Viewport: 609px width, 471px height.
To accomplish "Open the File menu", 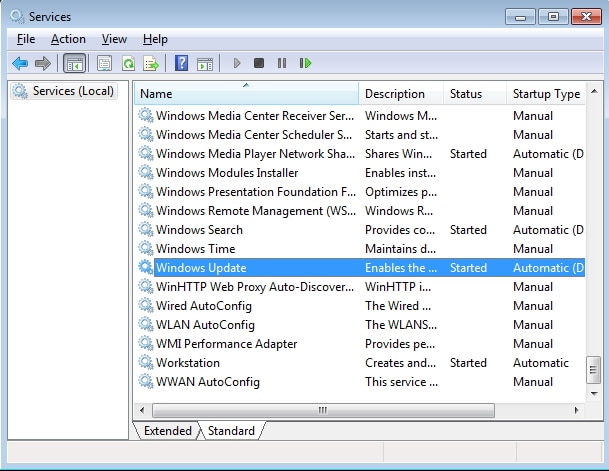I will [x=26, y=39].
